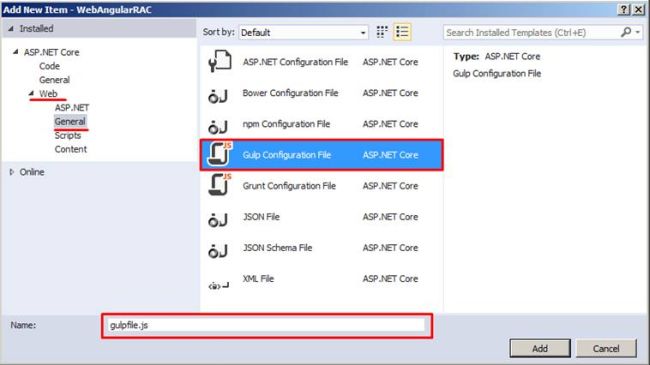
Task: Select 'npm Configuration File' template text
Action: tap(286, 124)
